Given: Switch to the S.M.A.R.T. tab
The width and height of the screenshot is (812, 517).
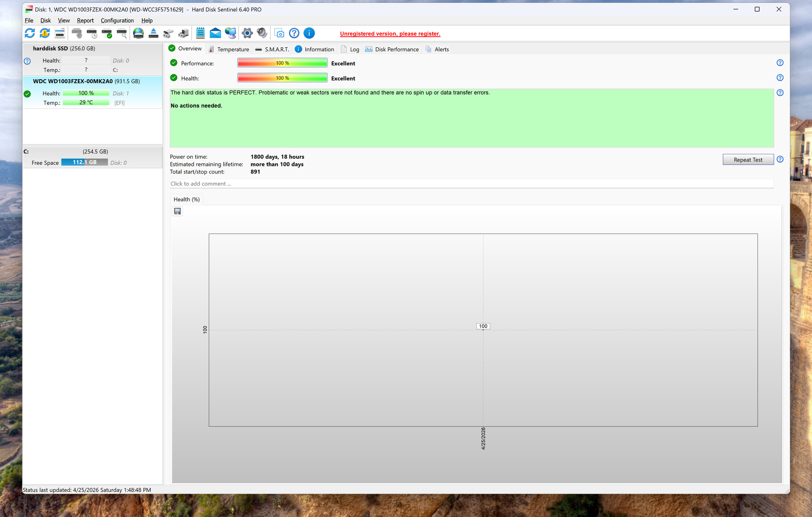Looking at the screenshot, I should click(272, 49).
